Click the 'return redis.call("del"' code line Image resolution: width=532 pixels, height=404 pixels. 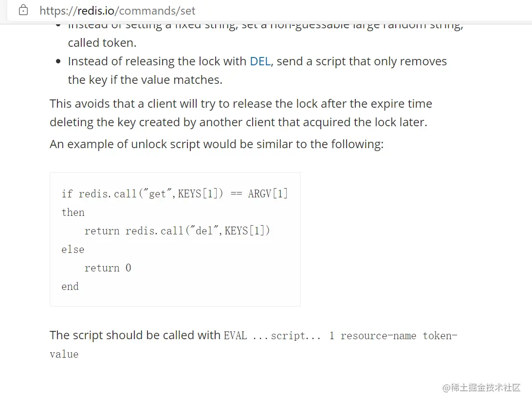point(177,231)
